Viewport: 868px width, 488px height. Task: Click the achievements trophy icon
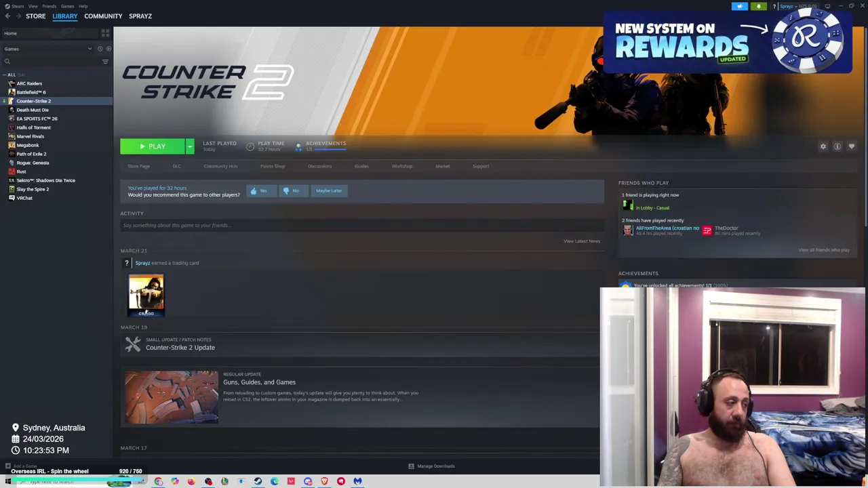pos(298,146)
